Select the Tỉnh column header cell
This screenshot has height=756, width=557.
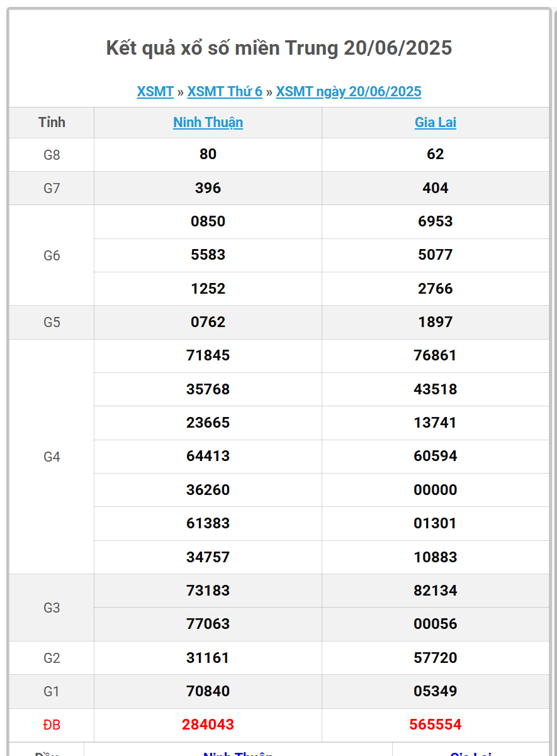(x=52, y=122)
